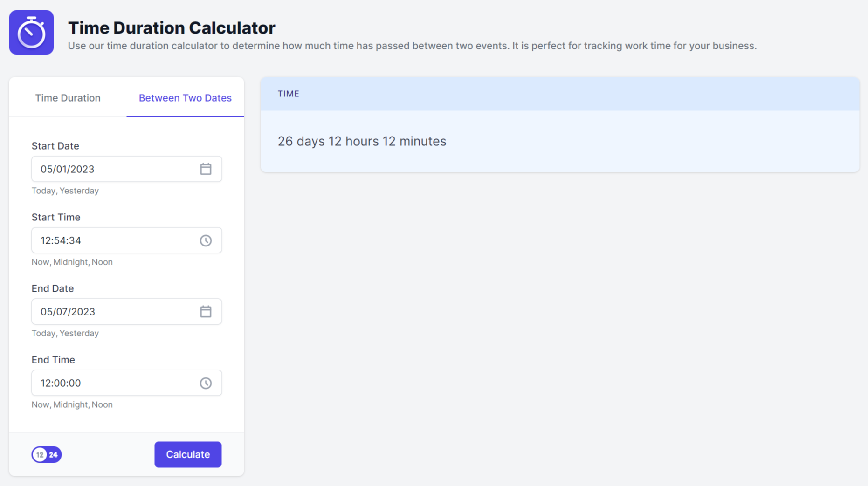The image size is (868, 486).
Task: Click the Calculate button
Action: [x=188, y=454]
